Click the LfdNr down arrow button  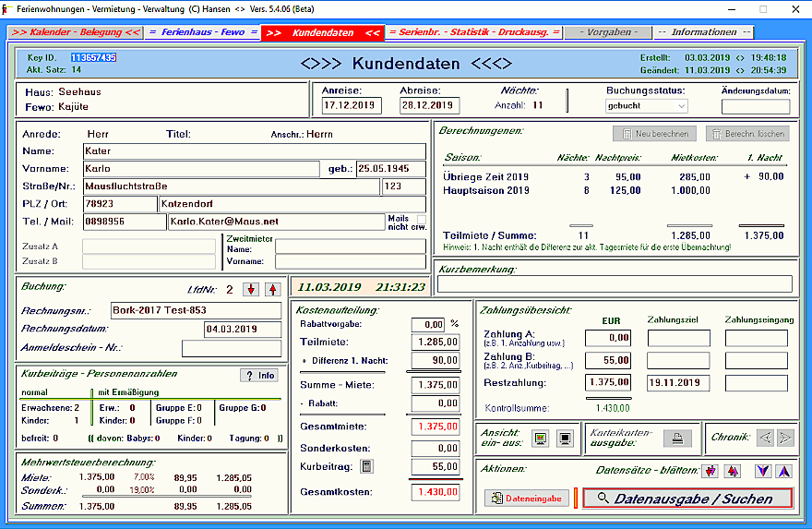252,290
